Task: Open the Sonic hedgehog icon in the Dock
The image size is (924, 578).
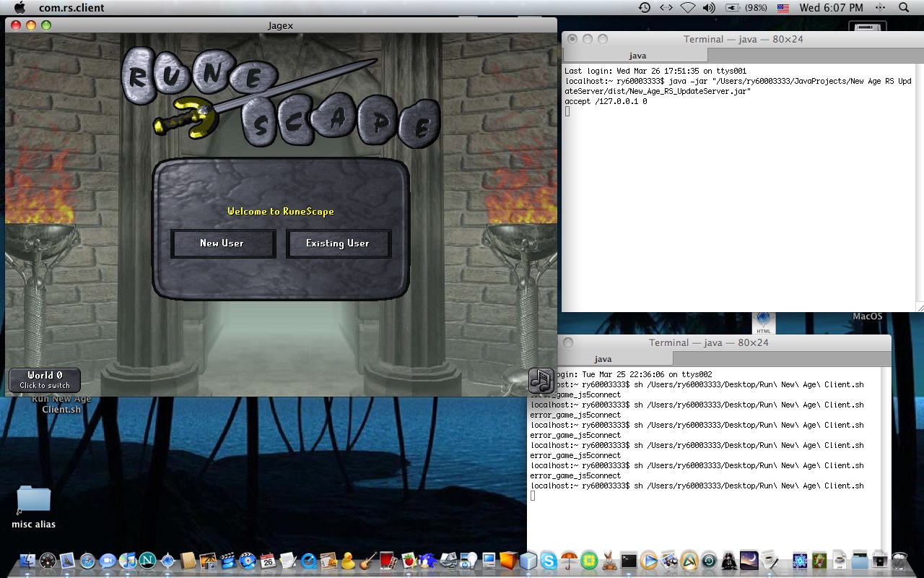Action: coord(427,561)
